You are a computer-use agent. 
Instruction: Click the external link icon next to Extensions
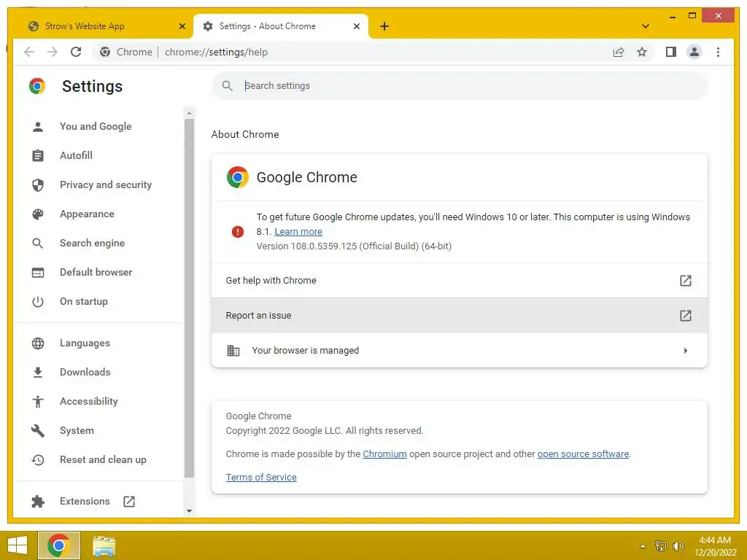point(129,502)
